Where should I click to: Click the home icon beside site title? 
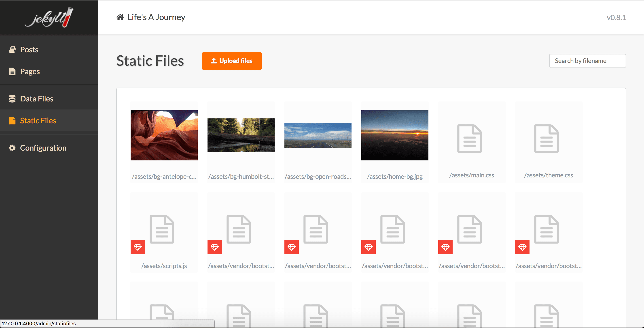[120, 17]
